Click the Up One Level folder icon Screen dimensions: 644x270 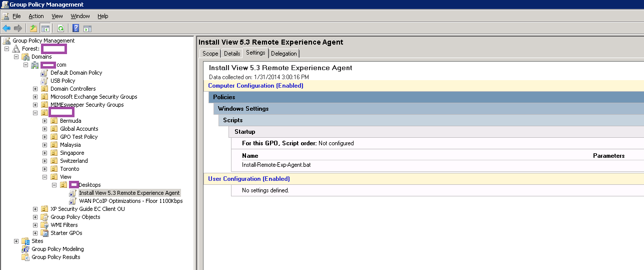click(x=33, y=28)
